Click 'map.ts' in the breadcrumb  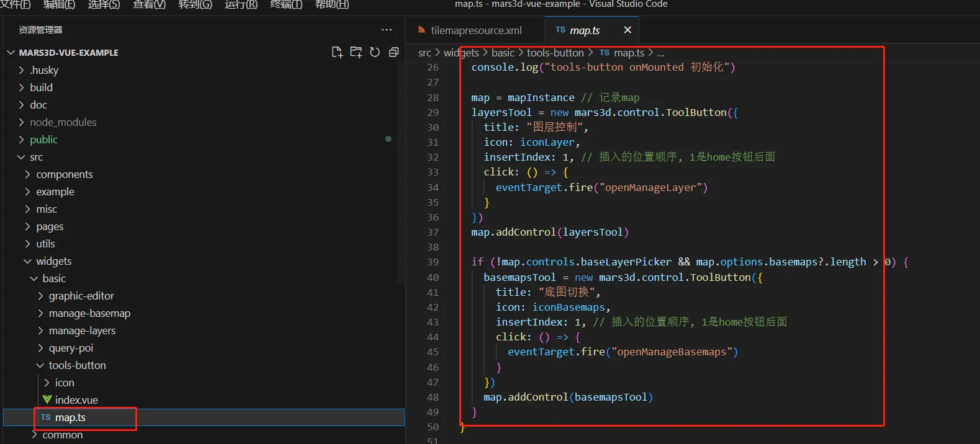[x=629, y=53]
